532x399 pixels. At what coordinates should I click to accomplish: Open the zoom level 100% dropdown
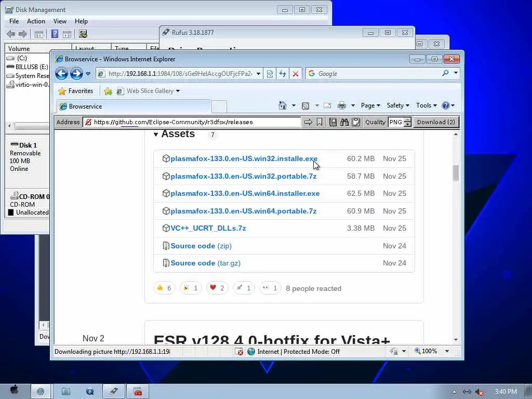click(x=447, y=351)
